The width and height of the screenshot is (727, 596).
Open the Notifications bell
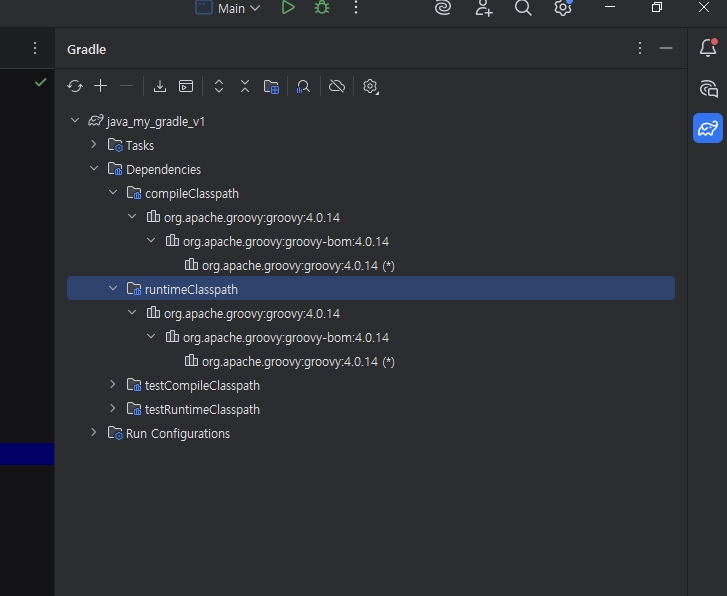click(708, 48)
